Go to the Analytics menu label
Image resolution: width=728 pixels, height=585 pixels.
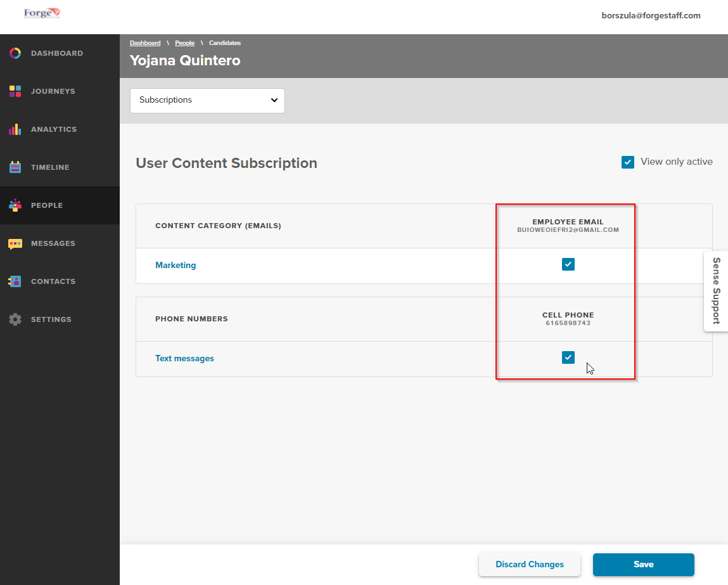54,129
